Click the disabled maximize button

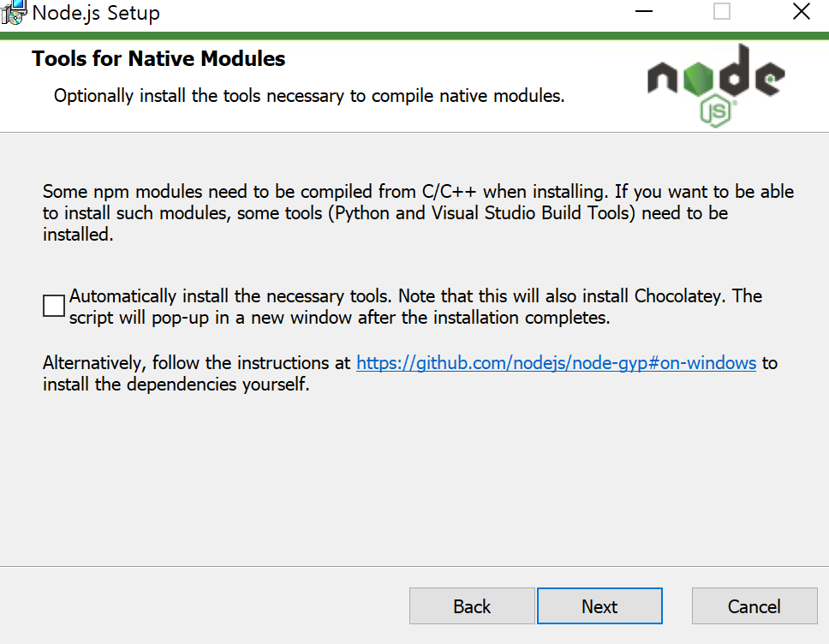(x=722, y=11)
